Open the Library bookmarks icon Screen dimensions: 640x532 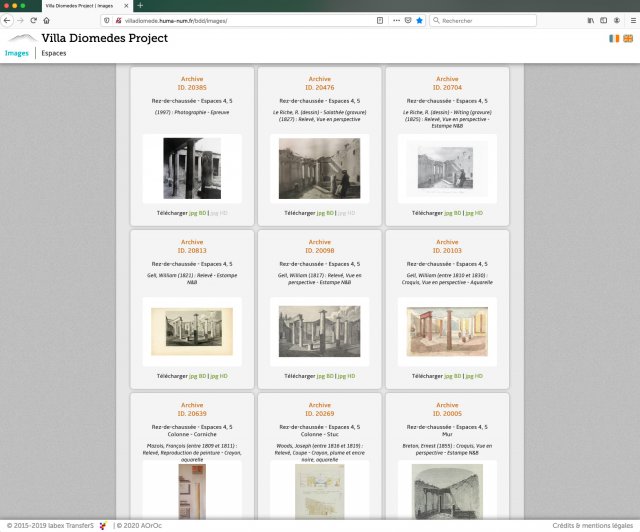pos(591,20)
